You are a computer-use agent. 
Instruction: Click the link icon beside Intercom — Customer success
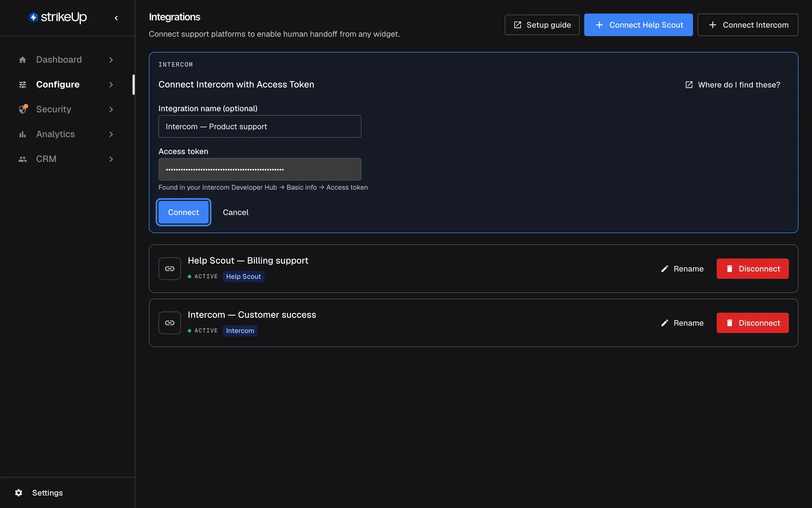[170, 323]
